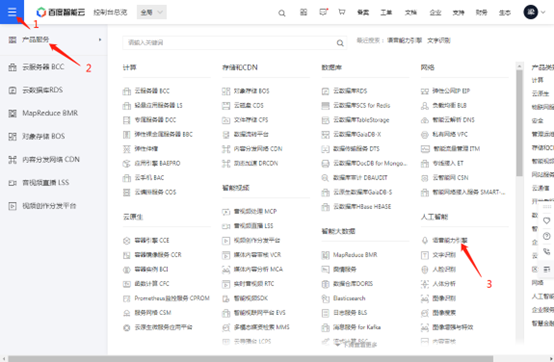
Task: Open 音视频直播 LSS in the left sidebar
Action: (46, 183)
